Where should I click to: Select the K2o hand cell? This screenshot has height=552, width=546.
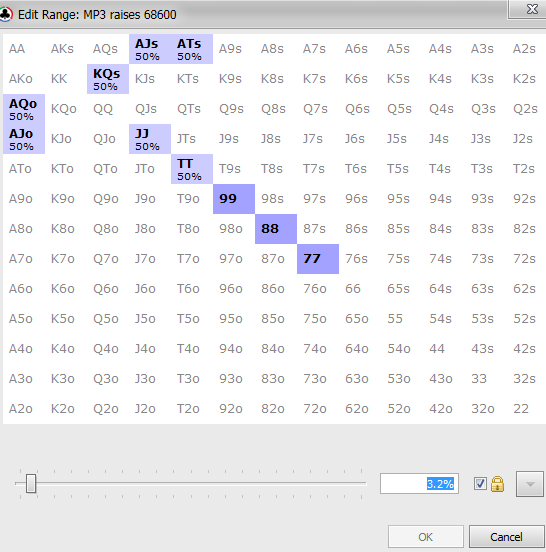[x=66, y=409]
